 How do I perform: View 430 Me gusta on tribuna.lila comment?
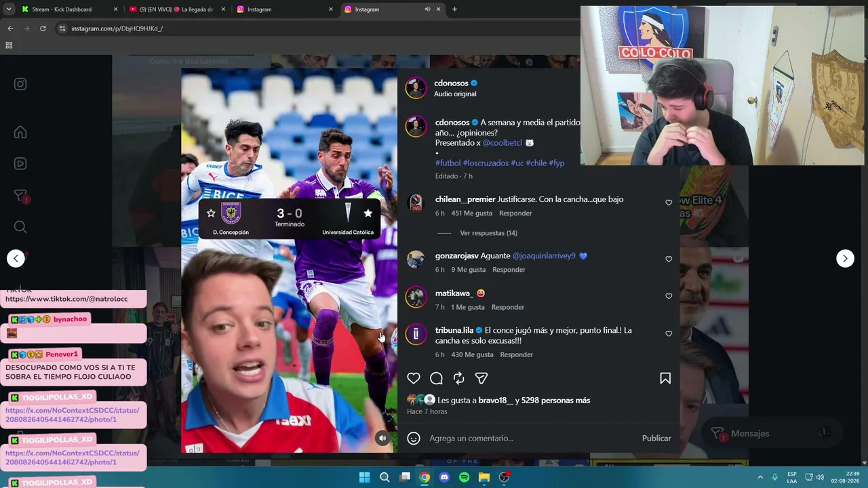click(x=472, y=354)
